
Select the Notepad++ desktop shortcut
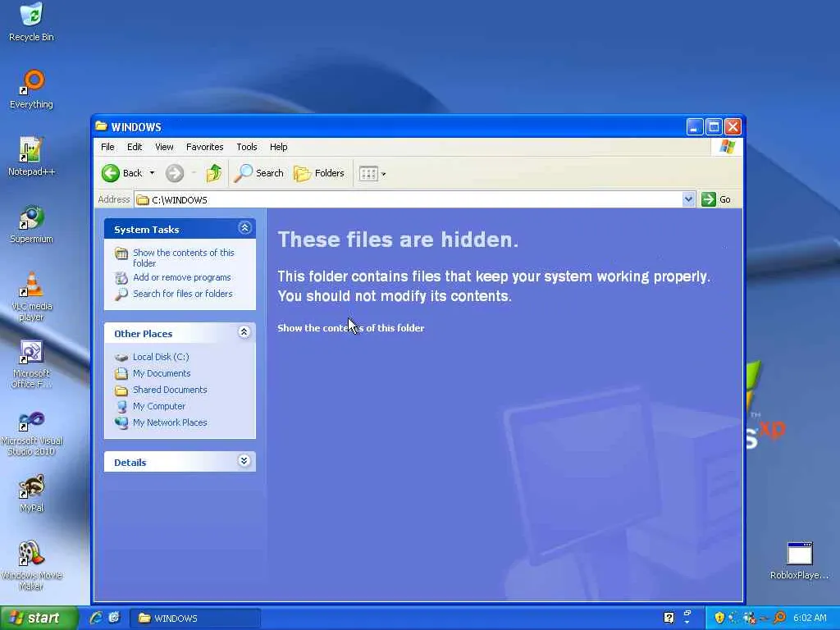(31, 157)
